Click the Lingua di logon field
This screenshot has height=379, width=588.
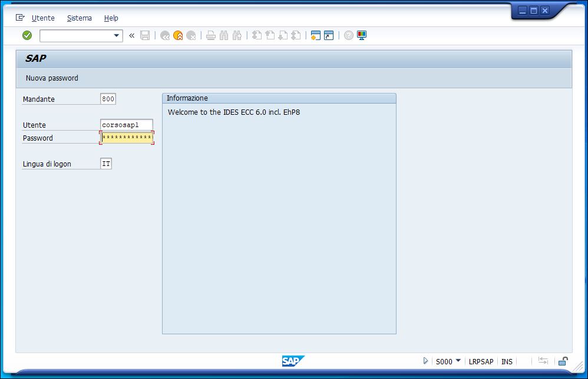(x=106, y=164)
